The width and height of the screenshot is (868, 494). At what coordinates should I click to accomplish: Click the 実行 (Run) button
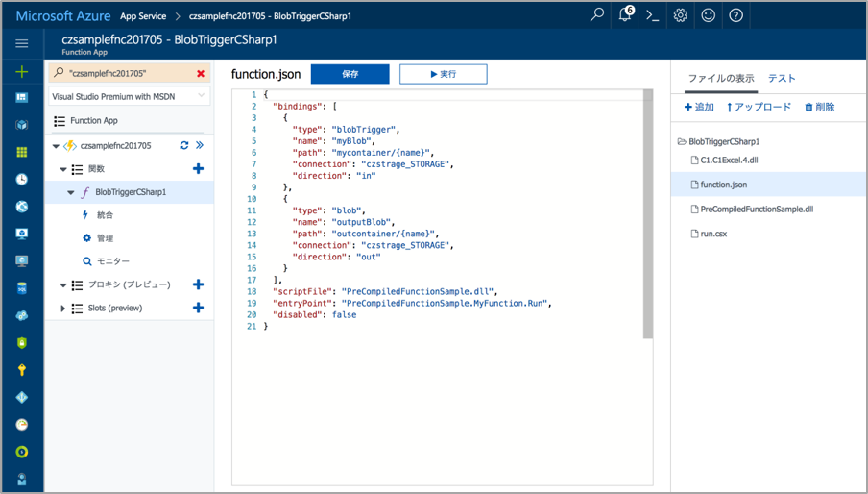(444, 74)
